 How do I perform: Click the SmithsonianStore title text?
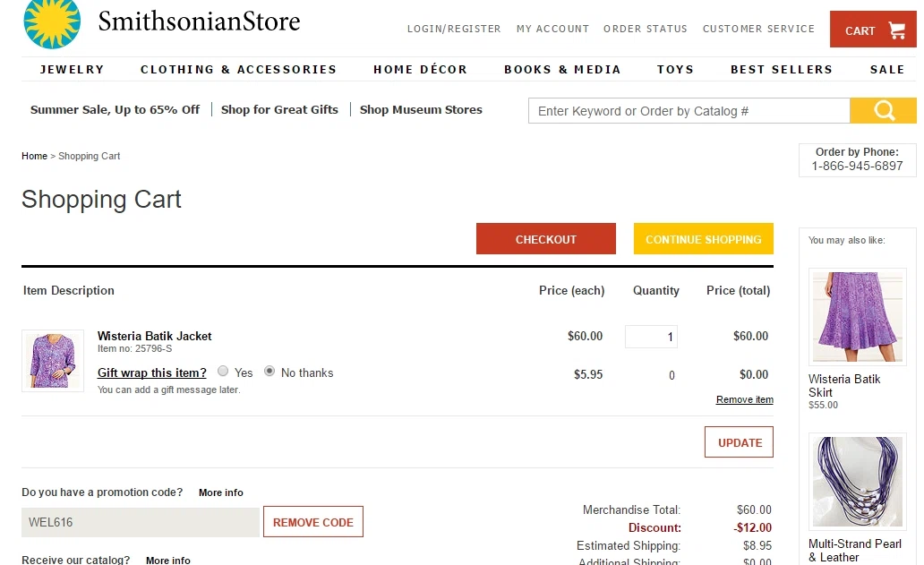pos(199,21)
